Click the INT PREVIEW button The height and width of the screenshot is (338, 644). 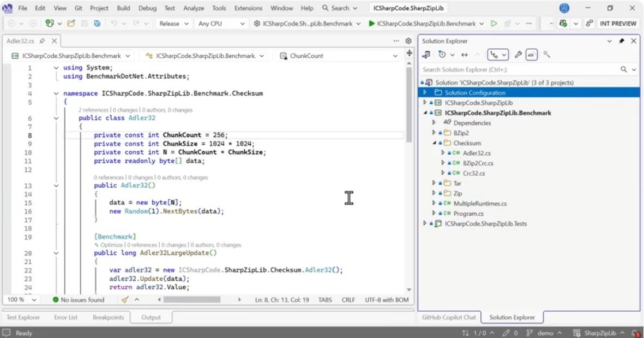[x=618, y=23]
